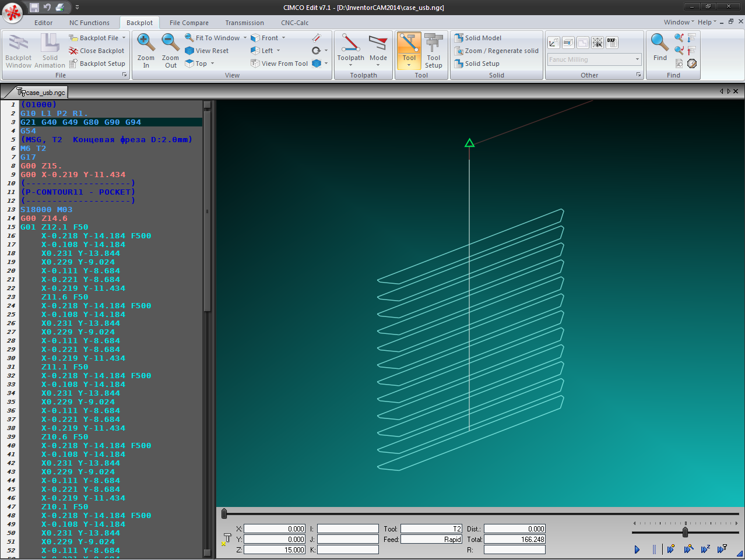Click the X coordinate field
Image resolution: width=745 pixels, height=560 pixels.
click(x=275, y=529)
